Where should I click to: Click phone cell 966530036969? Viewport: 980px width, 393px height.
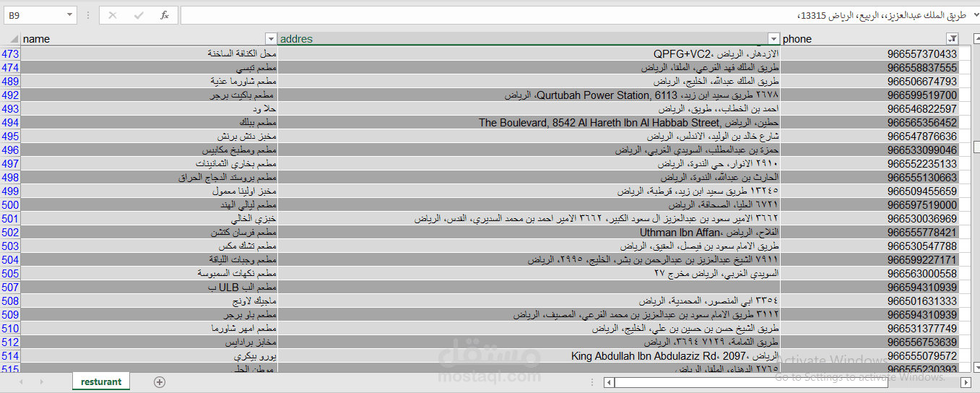[870, 218]
